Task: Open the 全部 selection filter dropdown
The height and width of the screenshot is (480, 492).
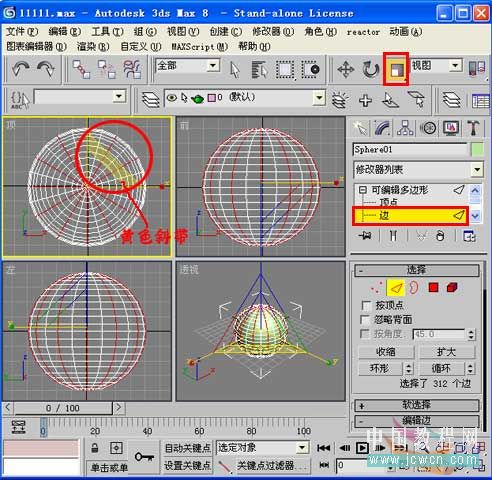Action: [188, 65]
